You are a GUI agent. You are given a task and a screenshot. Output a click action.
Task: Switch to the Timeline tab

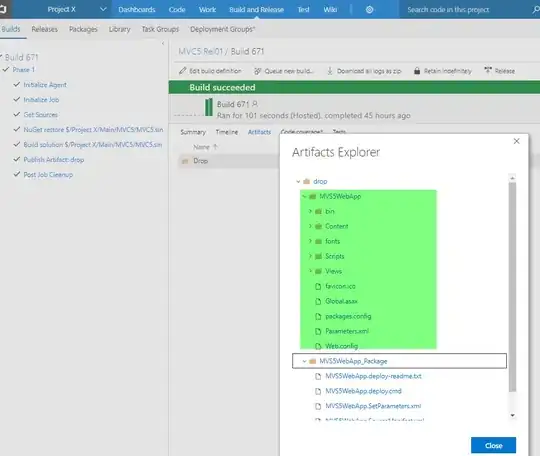coord(227,132)
